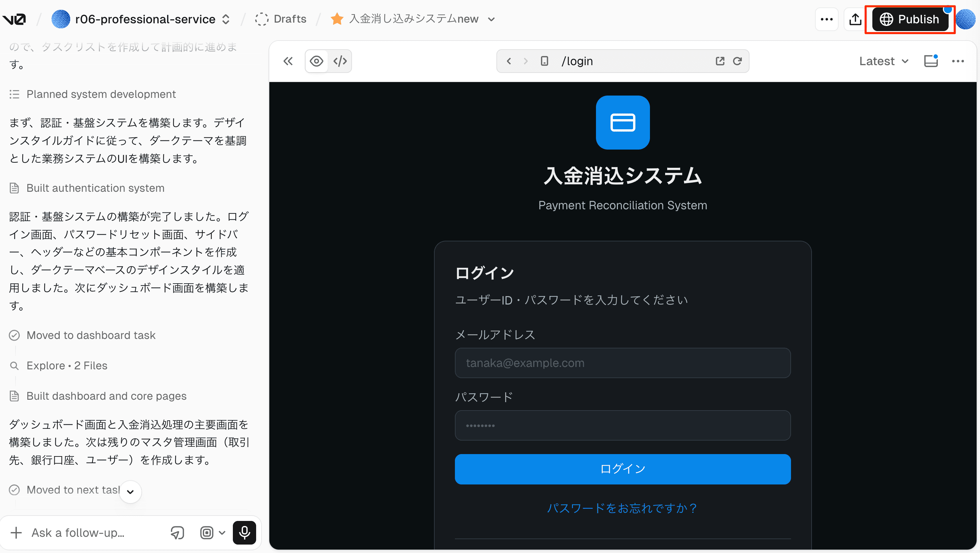Click the 入金消込システム heading text
Screen dimensions: 980x553
[623, 176]
